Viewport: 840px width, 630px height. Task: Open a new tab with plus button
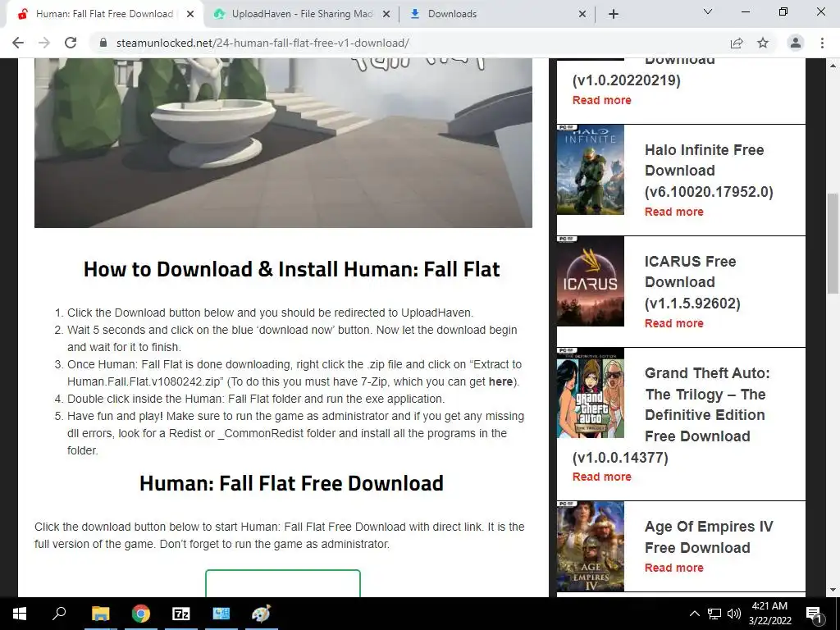click(x=614, y=14)
